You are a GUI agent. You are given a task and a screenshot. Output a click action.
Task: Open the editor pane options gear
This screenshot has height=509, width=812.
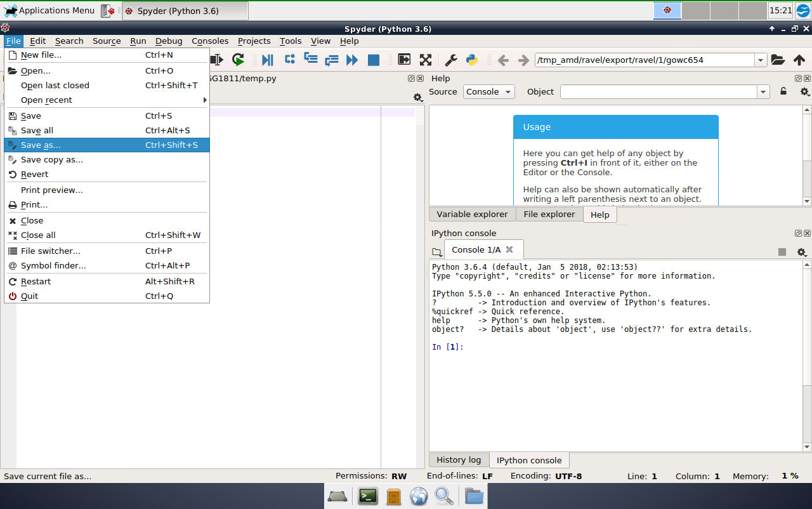pyautogui.click(x=417, y=97)
